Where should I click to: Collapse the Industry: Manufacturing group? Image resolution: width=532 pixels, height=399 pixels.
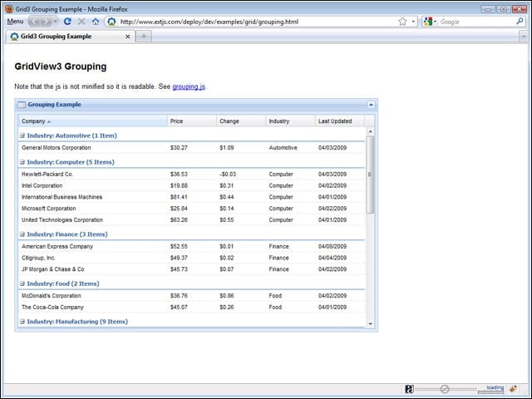coord(22,322)
